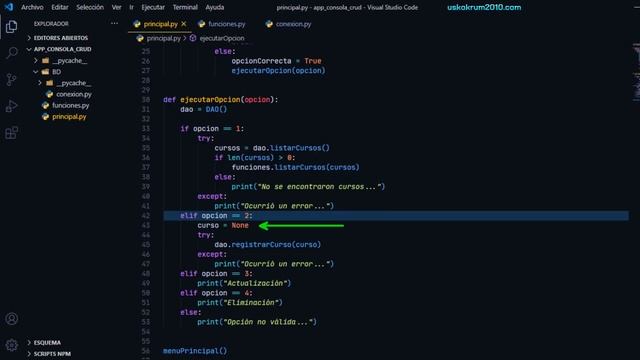Open funciones.py in the explorer tree

click(70, 105)
